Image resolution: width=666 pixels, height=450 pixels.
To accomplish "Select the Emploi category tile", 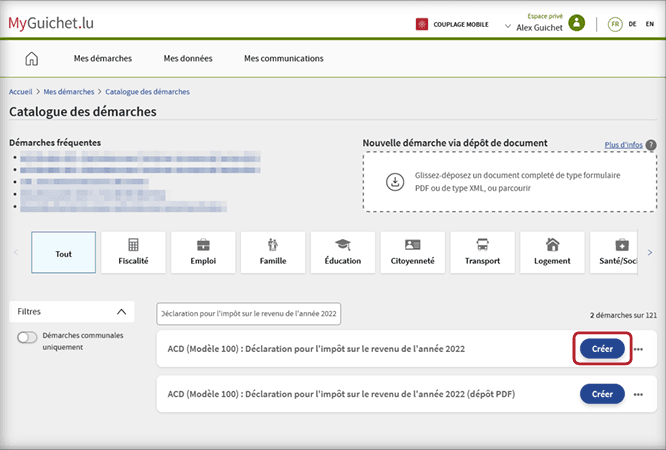I will coord(203,252).
